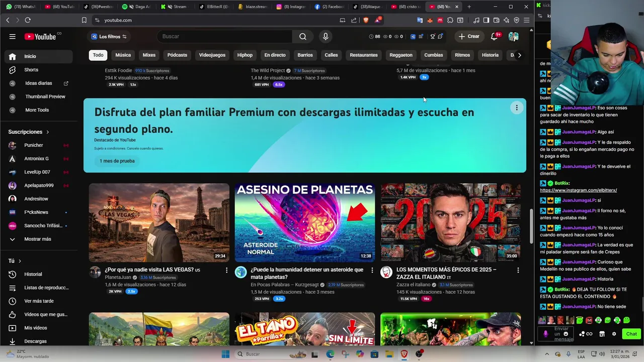Click the search magnifier button
This screenshot has width=644, height=362.
pyautogui.click(x=302, y=36)
